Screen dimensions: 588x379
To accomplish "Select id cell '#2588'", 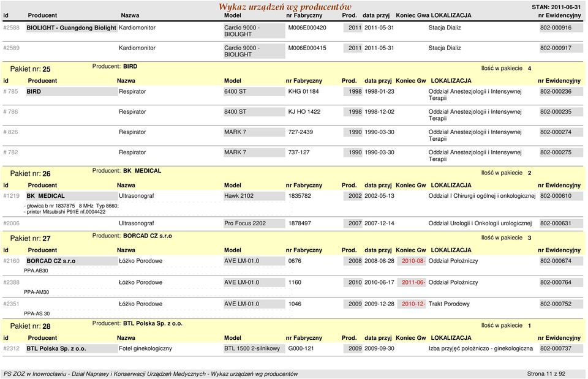I will (x=11, y=28).
